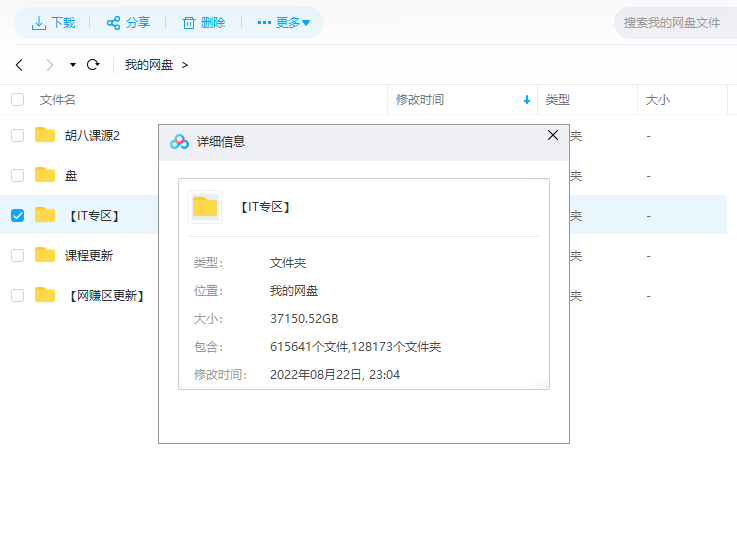Open the 更多 dropdown menu
The width and height of the screenshot is (737, 547).
(285, 22)
